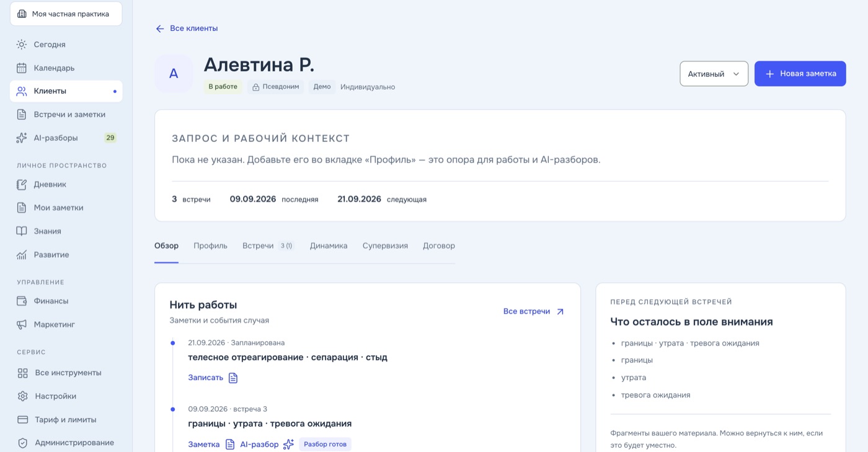Click the Маркетинг megaphone icon
This screenshot has height=452, width=868.
click(22, 324)
